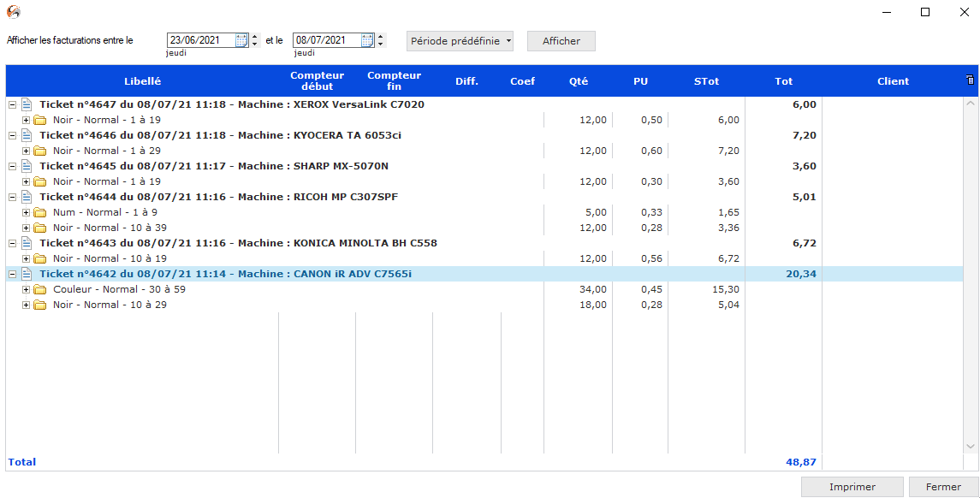The image size is (980, 498).
Task: Click the Diff. column header
Action: point(466,81)
